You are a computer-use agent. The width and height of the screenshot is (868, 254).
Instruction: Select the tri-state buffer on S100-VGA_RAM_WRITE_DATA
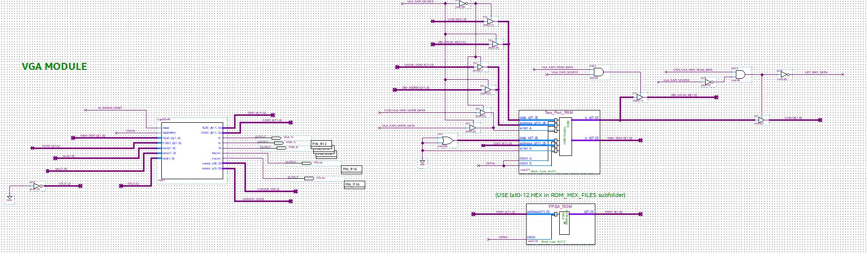click(x=483, y=113)
